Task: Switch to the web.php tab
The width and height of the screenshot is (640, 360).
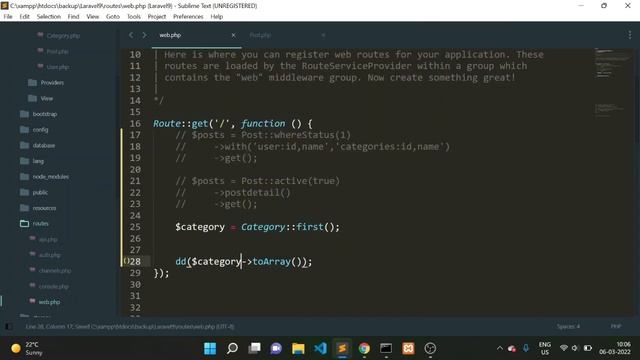Action: [x=170, y=35]
